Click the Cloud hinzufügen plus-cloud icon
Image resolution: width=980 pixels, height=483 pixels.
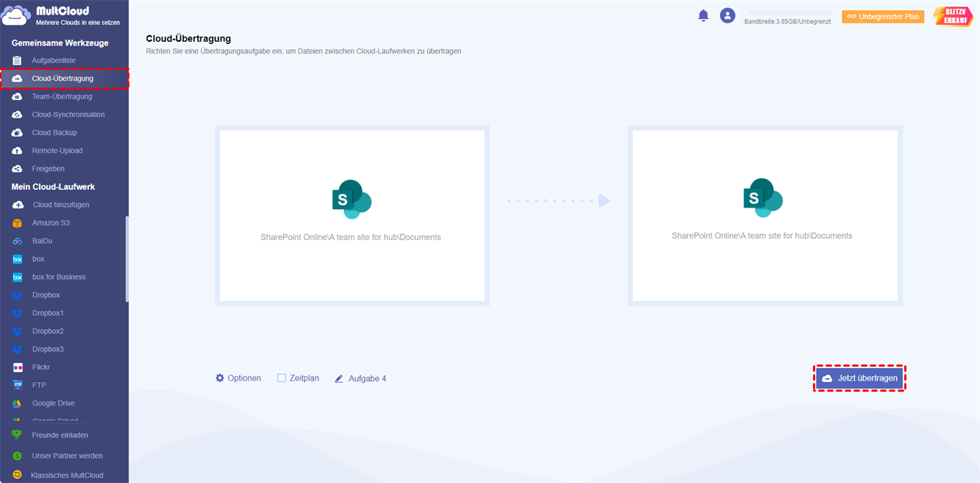[x=18, y=205]
